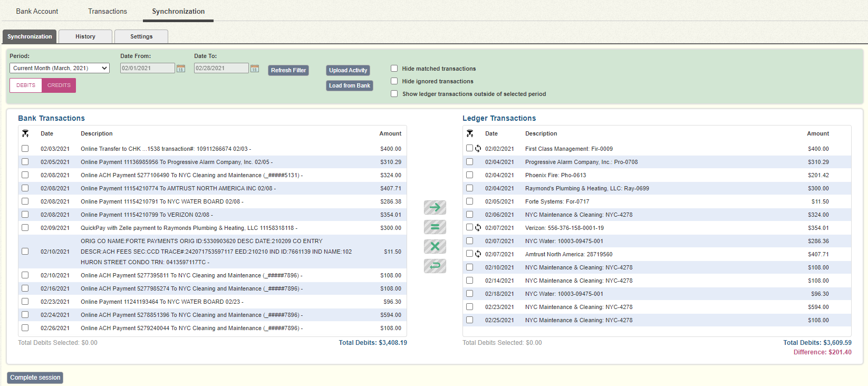Click the Upload Activity button
The height and width of the screenshot is (386, 868).
[x=348, y=70]
